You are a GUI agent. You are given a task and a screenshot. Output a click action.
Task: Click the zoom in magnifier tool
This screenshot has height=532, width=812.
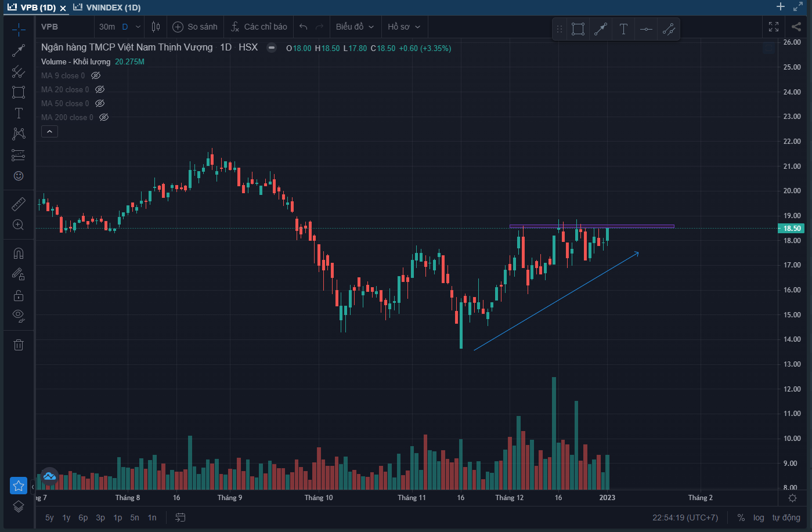[19, 225]
